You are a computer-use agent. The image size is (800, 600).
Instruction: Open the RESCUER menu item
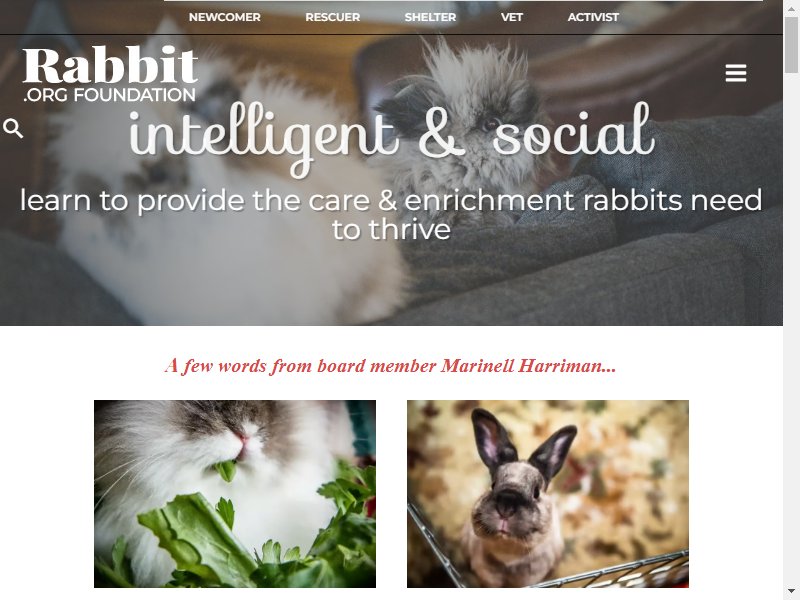[x=333, y=17]
